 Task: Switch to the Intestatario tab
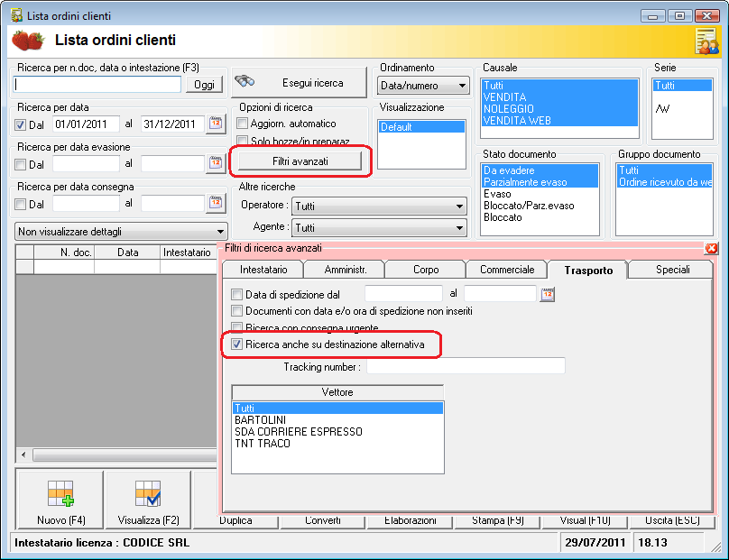tap(263, 270)
